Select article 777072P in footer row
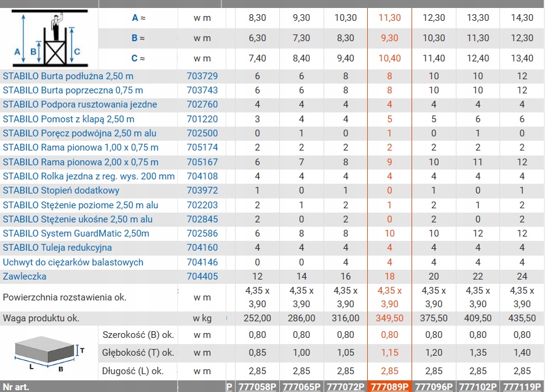 point(346,387)
